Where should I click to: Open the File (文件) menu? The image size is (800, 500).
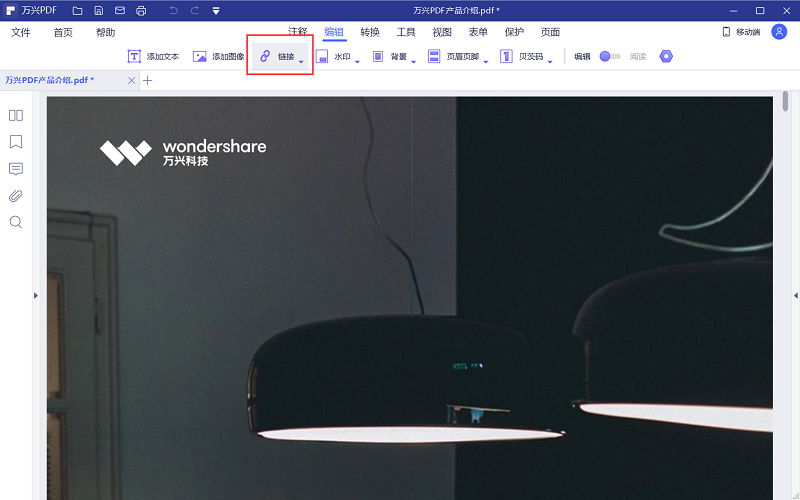[21, 32]
